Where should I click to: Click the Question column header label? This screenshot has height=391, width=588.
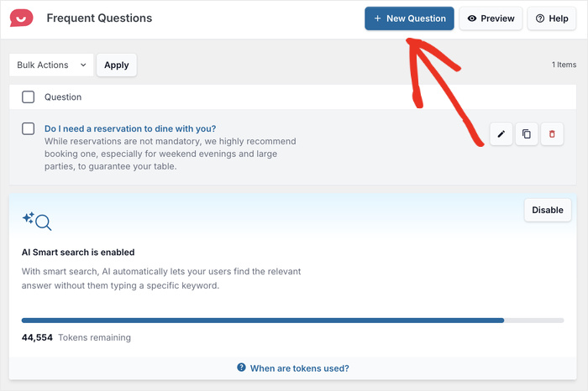click(63, 96)
